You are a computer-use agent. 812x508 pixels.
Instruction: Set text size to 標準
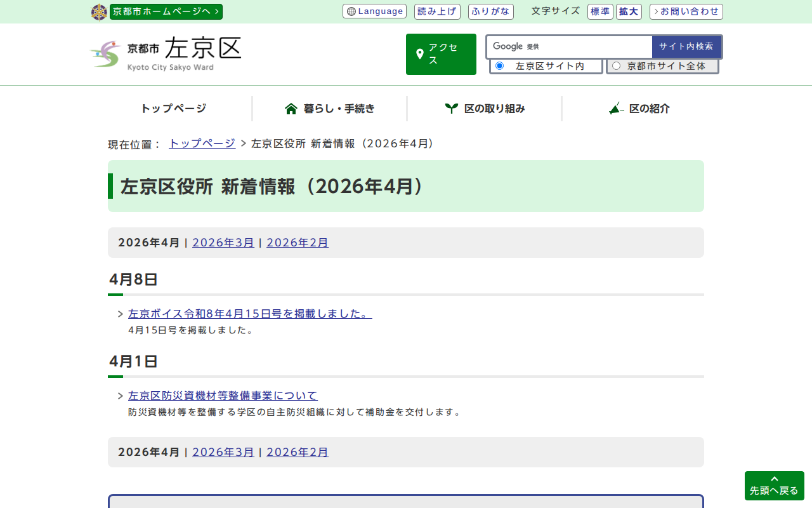(599, 11)
